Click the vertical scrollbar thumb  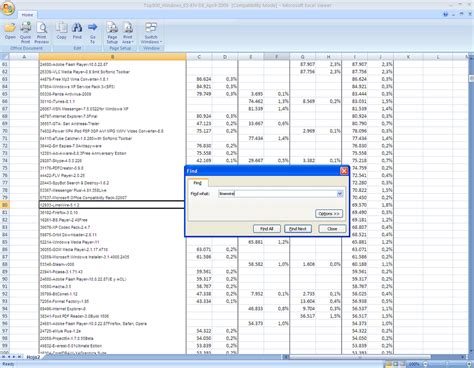click(x=471, y=79)
